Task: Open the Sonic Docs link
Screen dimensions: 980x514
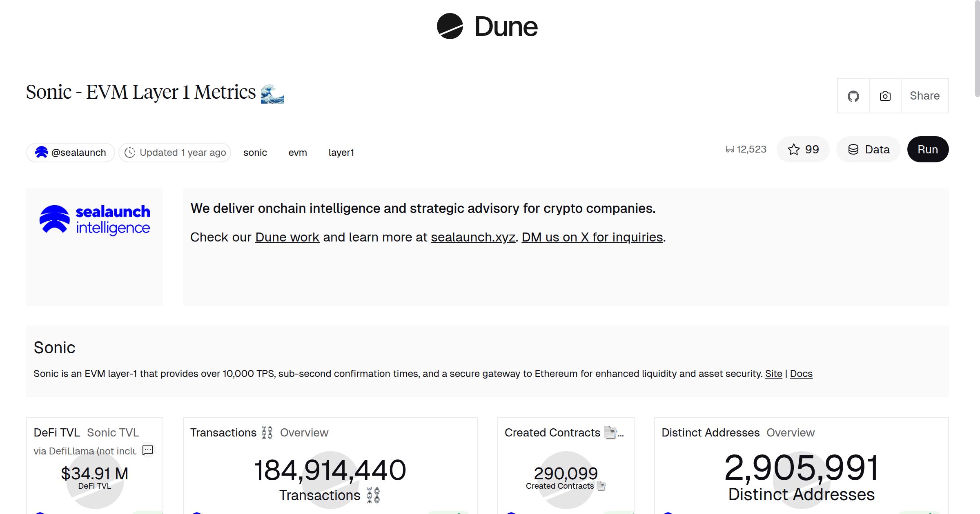Action: coord(801,373)
